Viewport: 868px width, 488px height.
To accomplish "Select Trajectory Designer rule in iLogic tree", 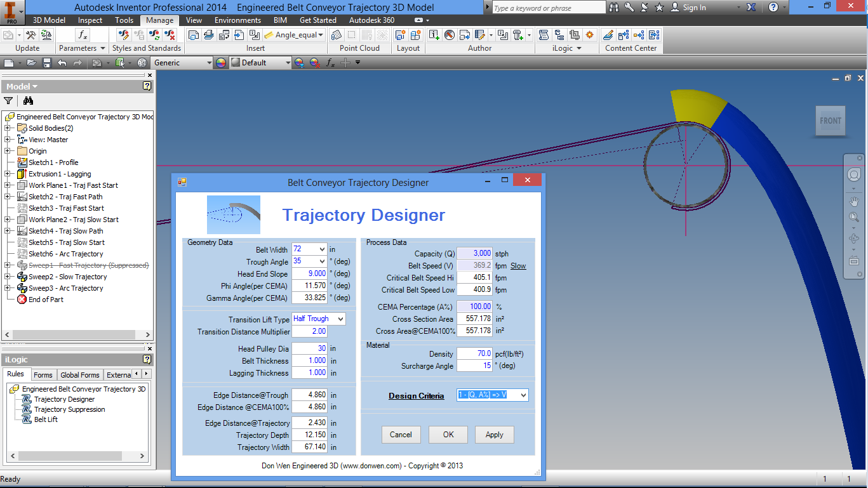I will pos(64,399).
